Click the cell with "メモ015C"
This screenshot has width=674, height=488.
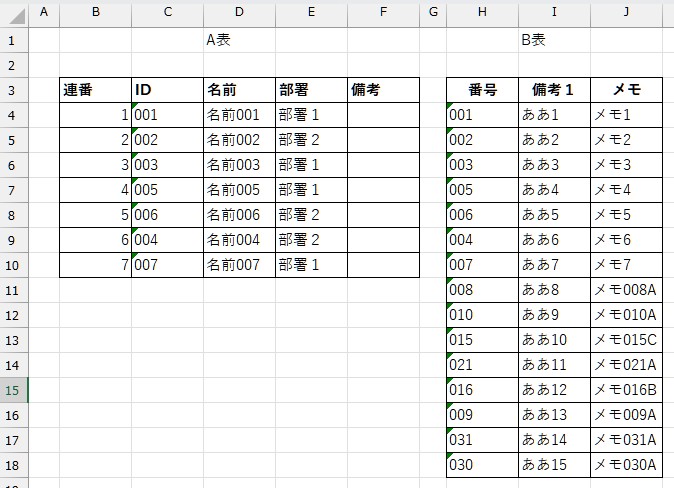[x=626, y=340]
